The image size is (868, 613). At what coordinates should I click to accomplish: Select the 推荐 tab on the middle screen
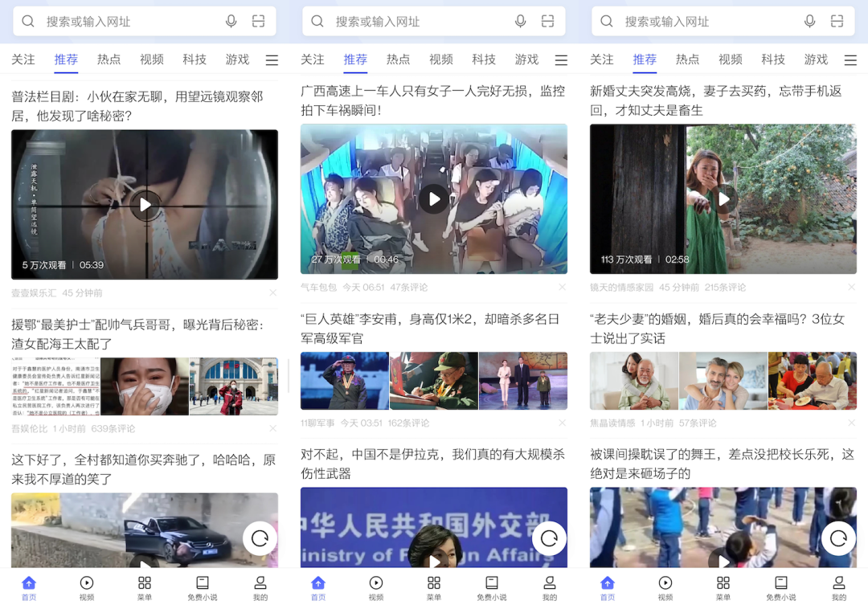tap(355, 59)
